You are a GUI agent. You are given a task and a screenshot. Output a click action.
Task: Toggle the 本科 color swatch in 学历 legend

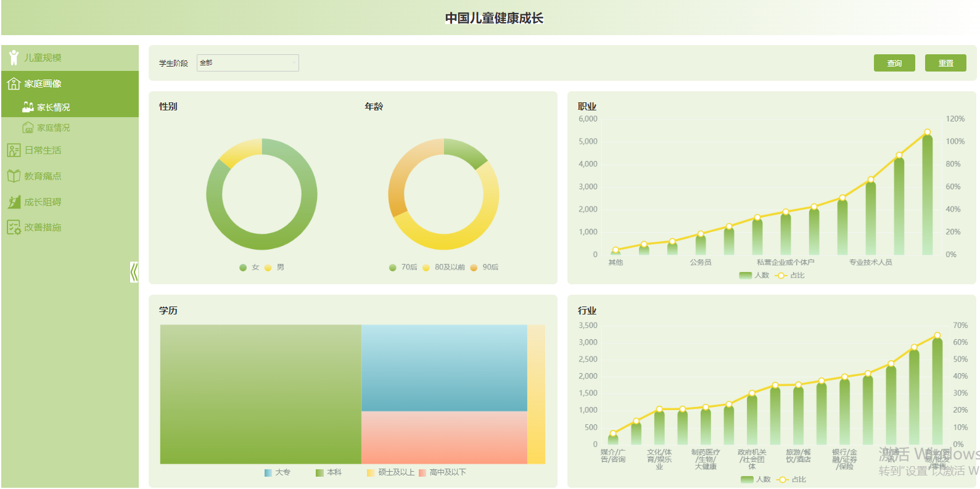(319, 473)
